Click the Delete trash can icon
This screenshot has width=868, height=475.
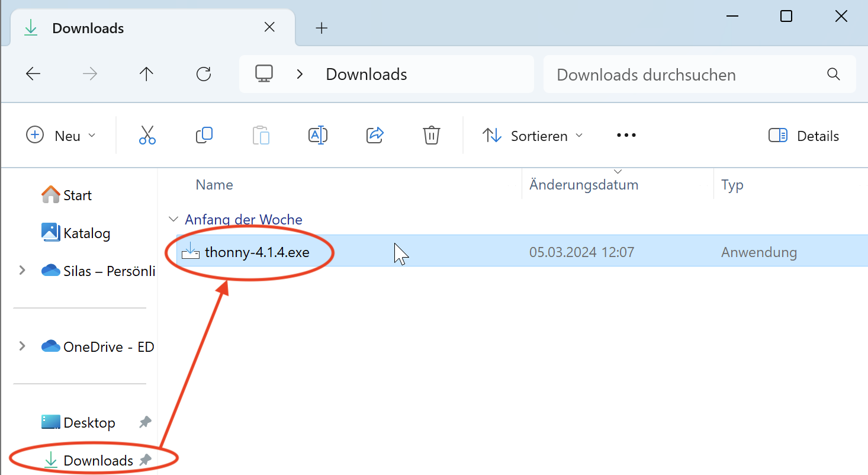[431, 136]
